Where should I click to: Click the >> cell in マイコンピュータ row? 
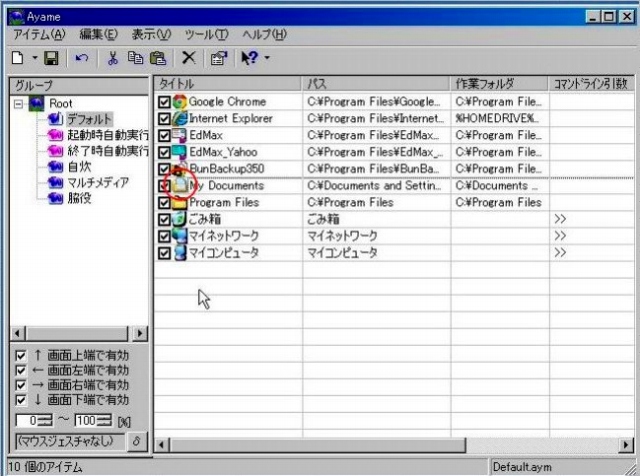pyautogui.click(x=560, y=253)
